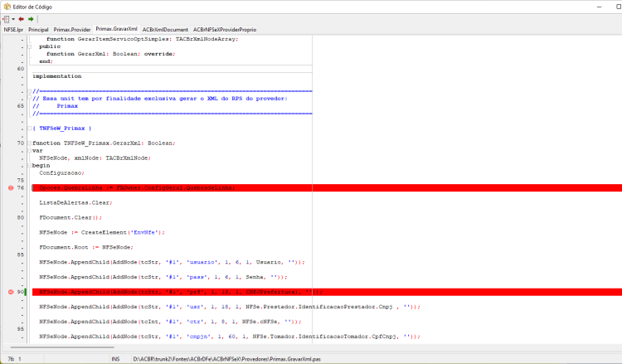622x364 pixels.
Task: Collapse the var block fold marker
Action: click(x=29, y=151)
